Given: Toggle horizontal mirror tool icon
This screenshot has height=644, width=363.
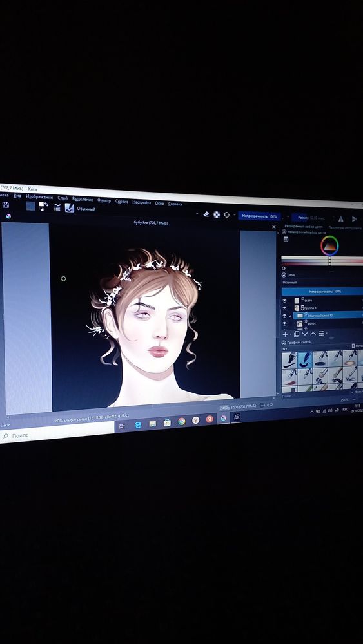Looking at the screenshot, I should coord(341,219).
